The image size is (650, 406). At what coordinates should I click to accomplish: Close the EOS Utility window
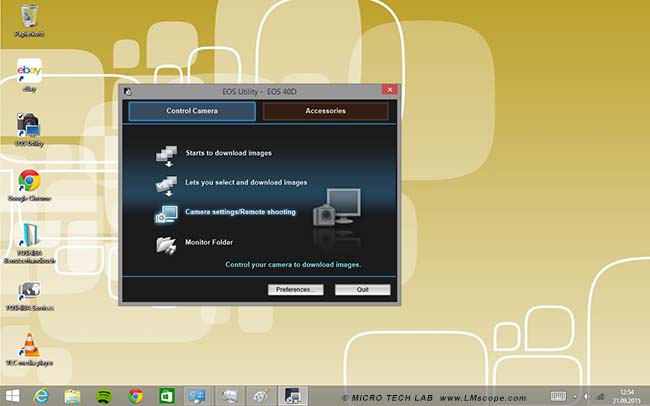click(x=390, y=90)
